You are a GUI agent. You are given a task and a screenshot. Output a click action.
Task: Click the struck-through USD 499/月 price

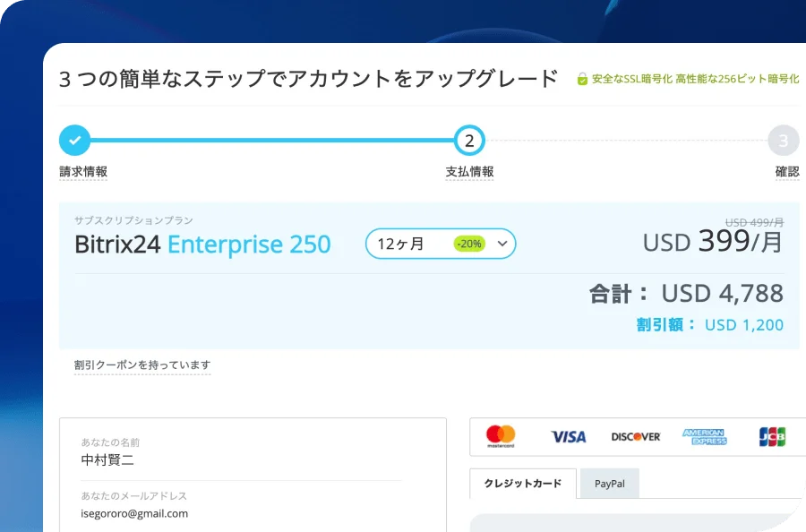[754, 223]
